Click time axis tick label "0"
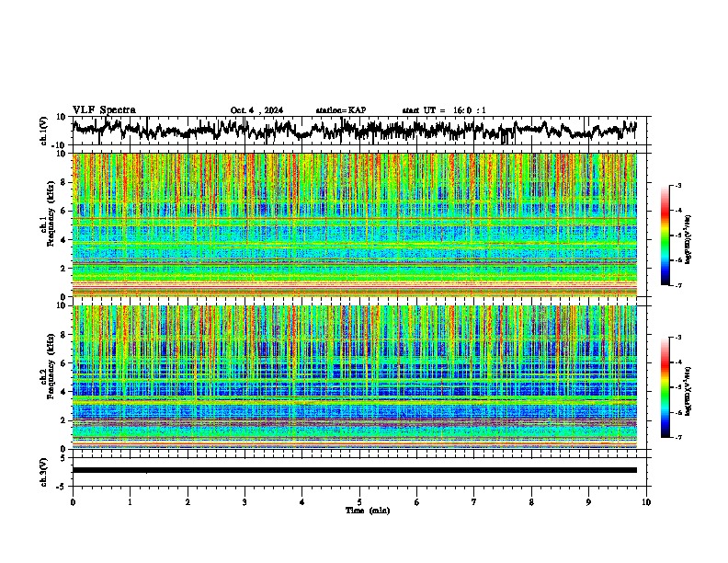The image size is (728, 563). coord(73,502)
